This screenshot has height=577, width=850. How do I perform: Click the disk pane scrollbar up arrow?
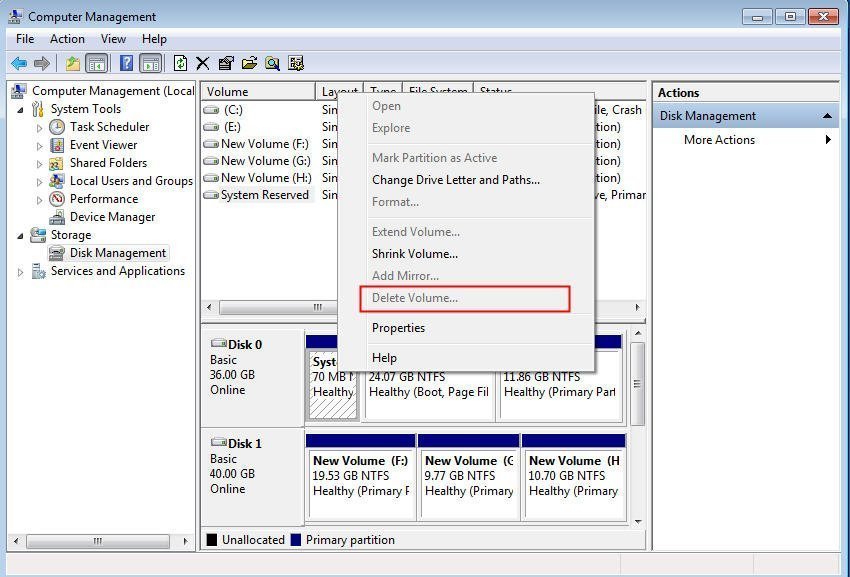point(638,333)
